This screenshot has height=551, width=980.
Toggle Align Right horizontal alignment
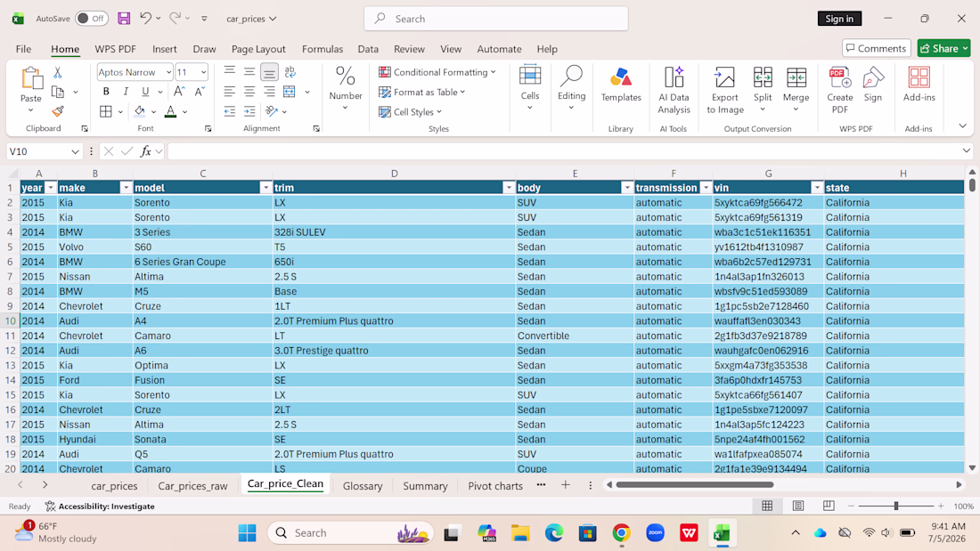pyautogui.click(x=269, y=92)
